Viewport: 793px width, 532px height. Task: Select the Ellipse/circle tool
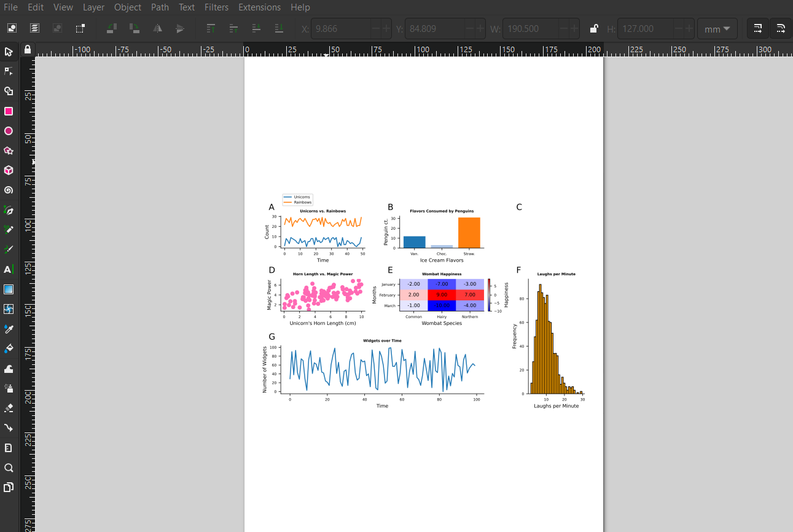point(9,131)
